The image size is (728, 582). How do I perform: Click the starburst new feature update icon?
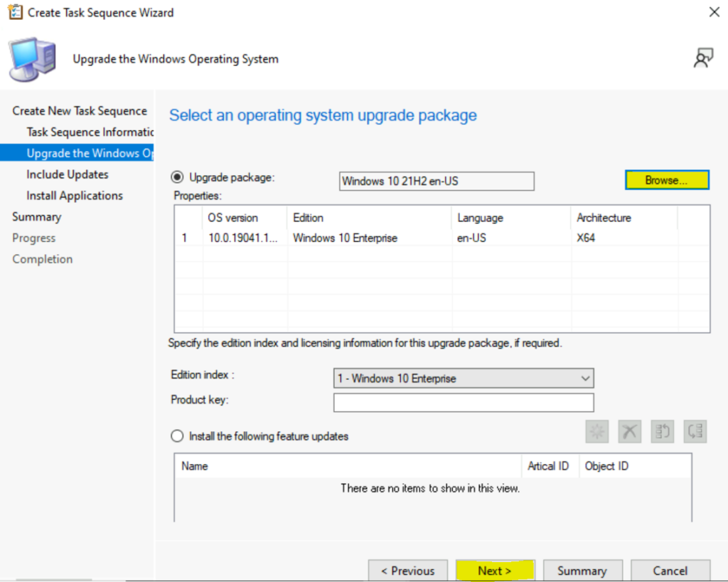(597, 431)
